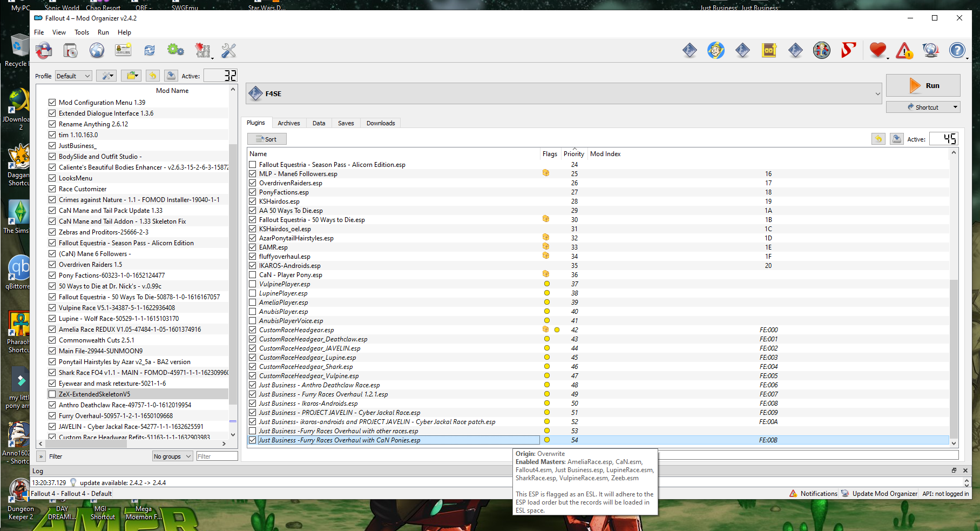This screenshot has width=980, height=531.
Task: Open the profiles ID card icon
Action: (x=123, y=51)
